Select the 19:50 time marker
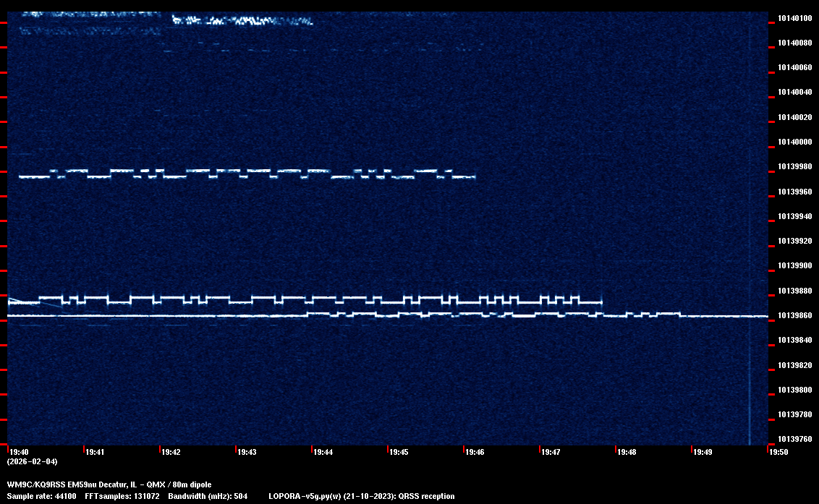819x504 pixels. pos(778,452)
